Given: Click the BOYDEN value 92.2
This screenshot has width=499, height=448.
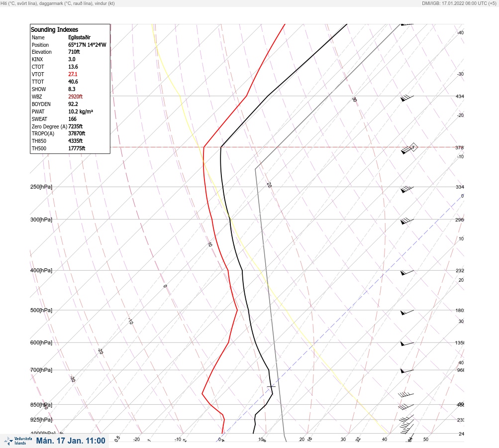Looking at the screenshot, I should [73, 104].
